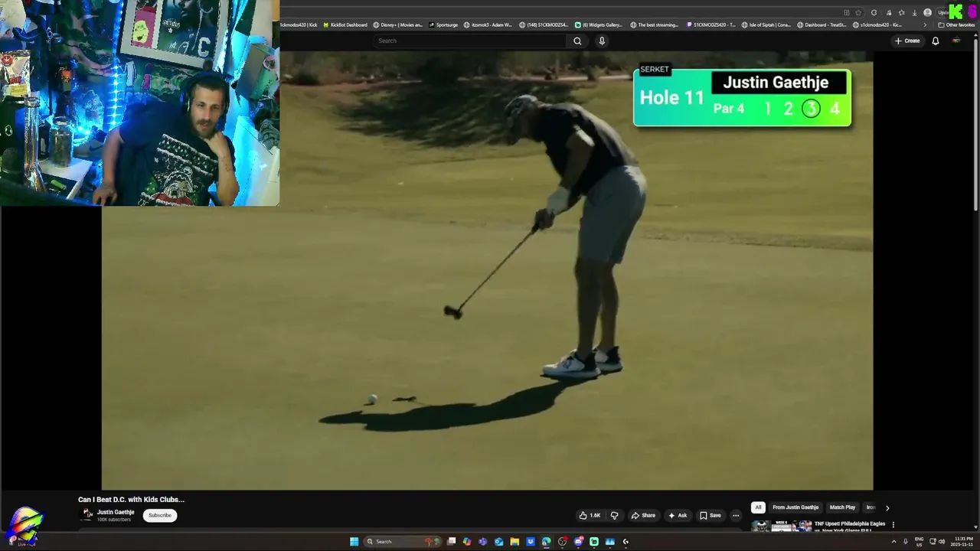Open Outlook from taskbar

[x=499, y=541]
